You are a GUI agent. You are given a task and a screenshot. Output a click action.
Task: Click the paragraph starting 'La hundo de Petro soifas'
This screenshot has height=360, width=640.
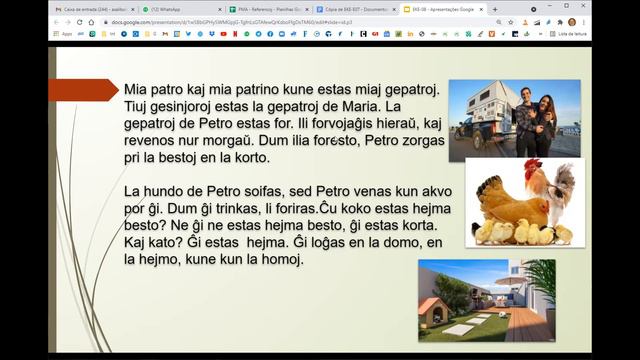288,225
